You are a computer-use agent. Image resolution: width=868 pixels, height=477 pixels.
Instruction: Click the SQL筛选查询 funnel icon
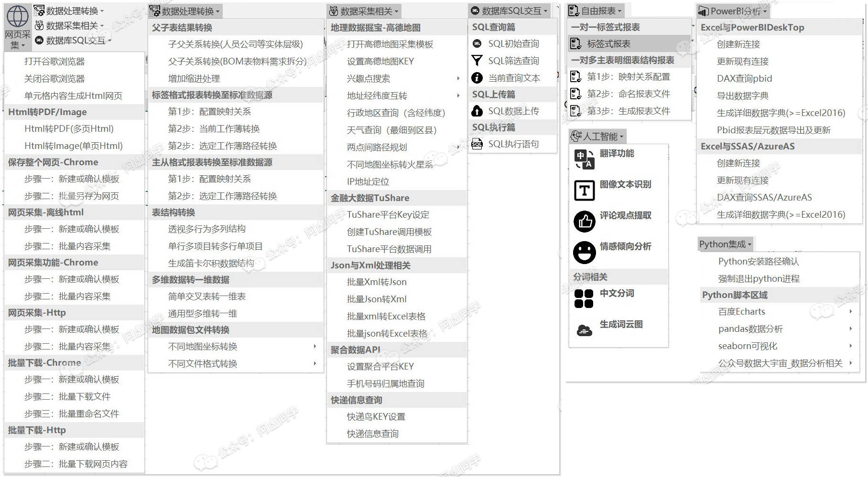tap(477, 61)
